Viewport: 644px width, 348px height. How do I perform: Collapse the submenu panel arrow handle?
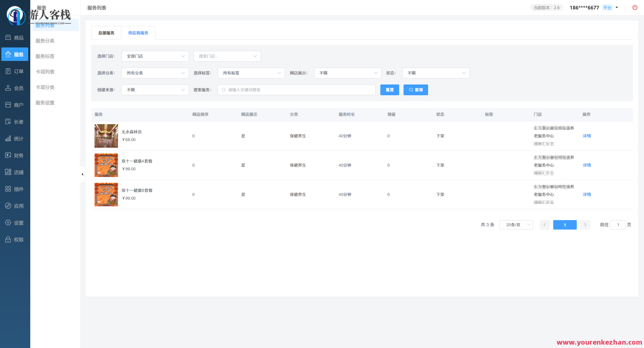82,174
